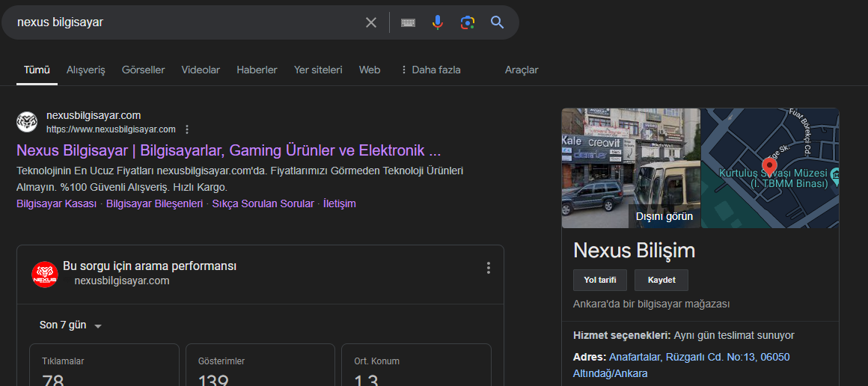The image size is (868, 386).
Task: Expand the Daha fazla menu
Action: (x=431, y=70)
